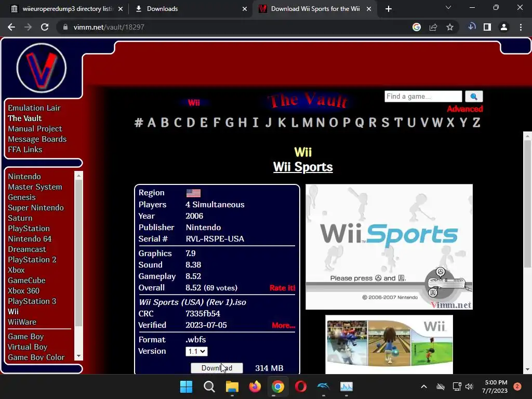532x399 pixels.
Task: Open Message Boards in sidebar
Action: (37, 139)
